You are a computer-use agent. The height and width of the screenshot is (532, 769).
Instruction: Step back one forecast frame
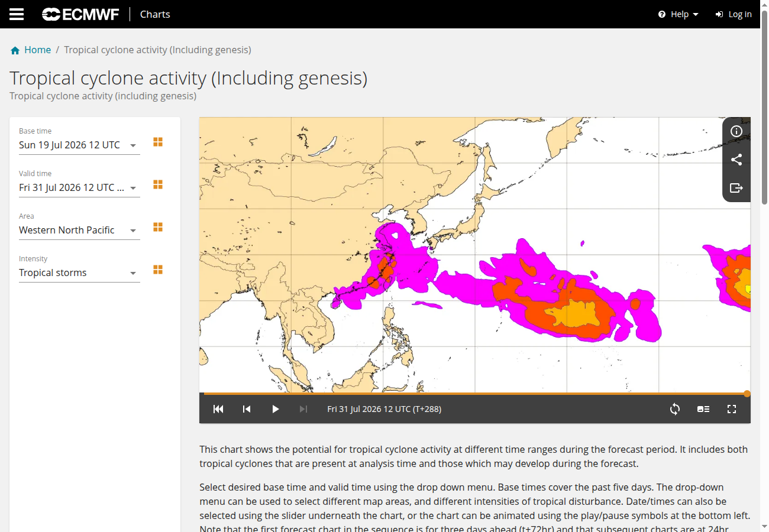click(247, 409)
